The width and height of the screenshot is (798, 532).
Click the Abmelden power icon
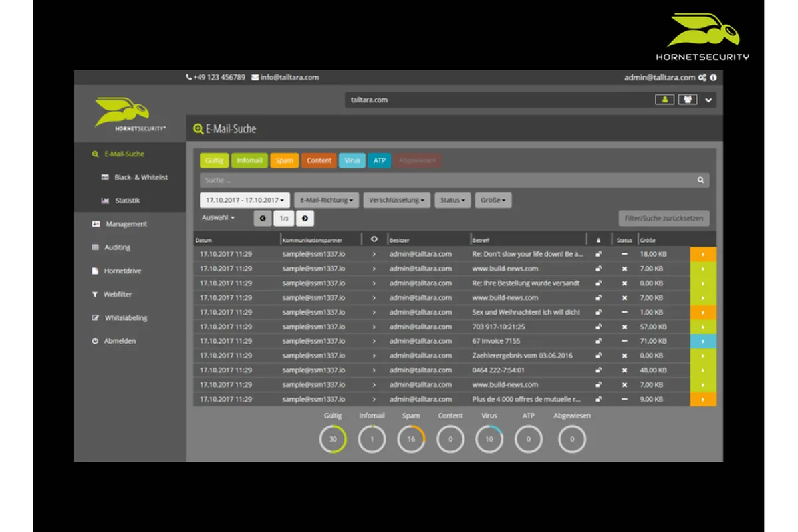[96, 341]
